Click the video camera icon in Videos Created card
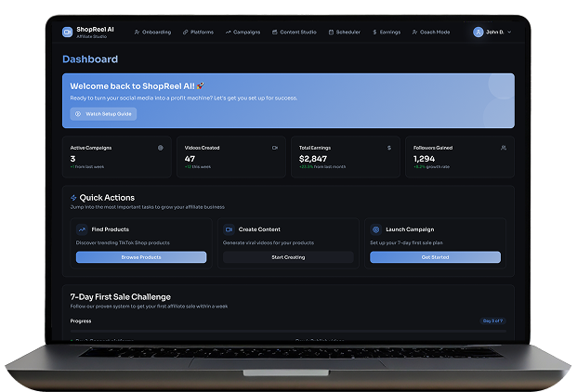 click(275, 147)
